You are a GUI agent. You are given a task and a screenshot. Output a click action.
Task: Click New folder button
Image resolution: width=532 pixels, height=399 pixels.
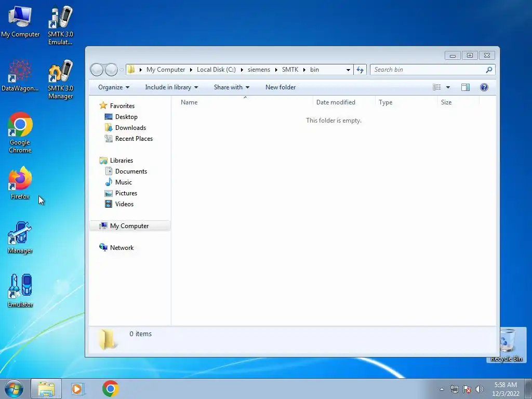coord(281,87)
